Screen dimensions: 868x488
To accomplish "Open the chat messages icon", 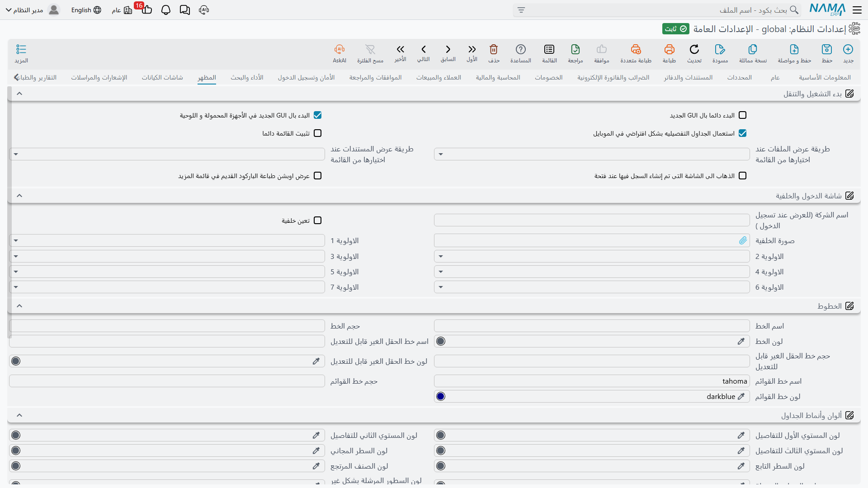I will tap(185, 10).
